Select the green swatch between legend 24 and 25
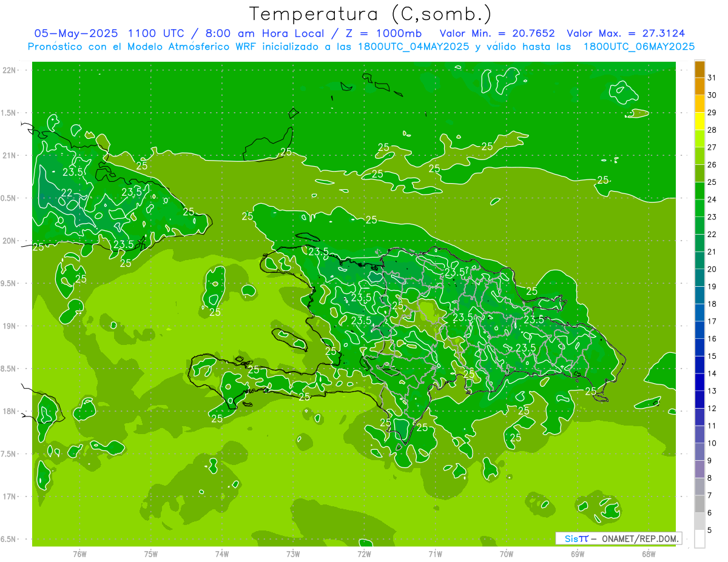Screen dimensions: 728x562 (699, 190)
